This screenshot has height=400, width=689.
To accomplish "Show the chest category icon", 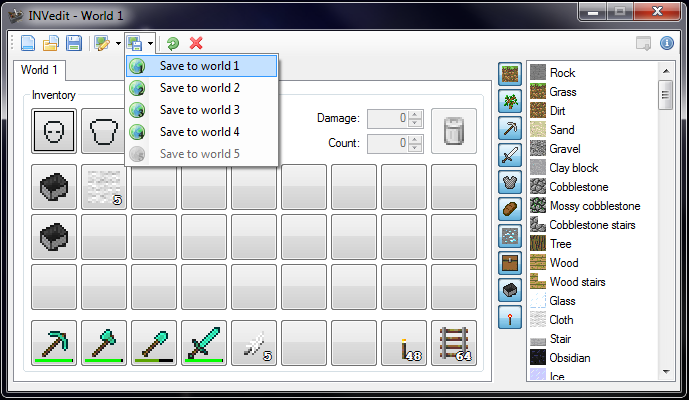I will pyautogui.click(x=510, y=263).
